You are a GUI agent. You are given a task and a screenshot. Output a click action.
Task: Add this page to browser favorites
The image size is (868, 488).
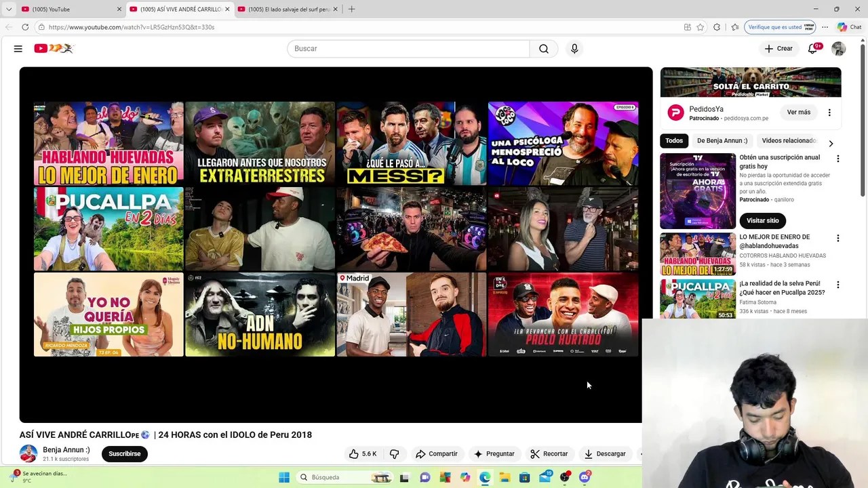pos(701,27)
